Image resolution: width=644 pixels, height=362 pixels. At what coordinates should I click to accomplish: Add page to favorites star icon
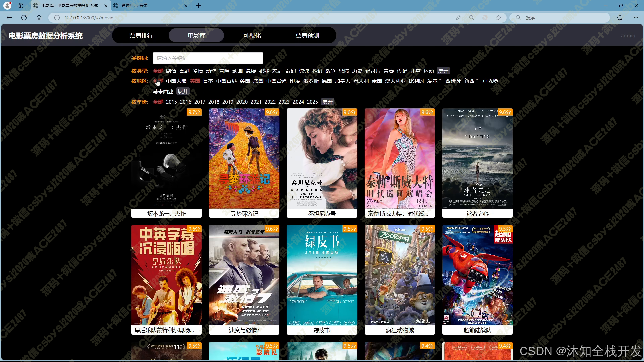pos(498,18)
